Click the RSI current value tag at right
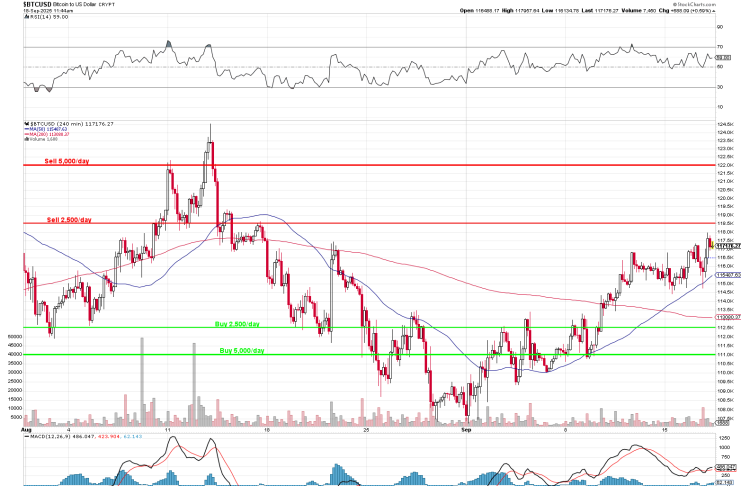The image size is (741, 486). (727, 58)
